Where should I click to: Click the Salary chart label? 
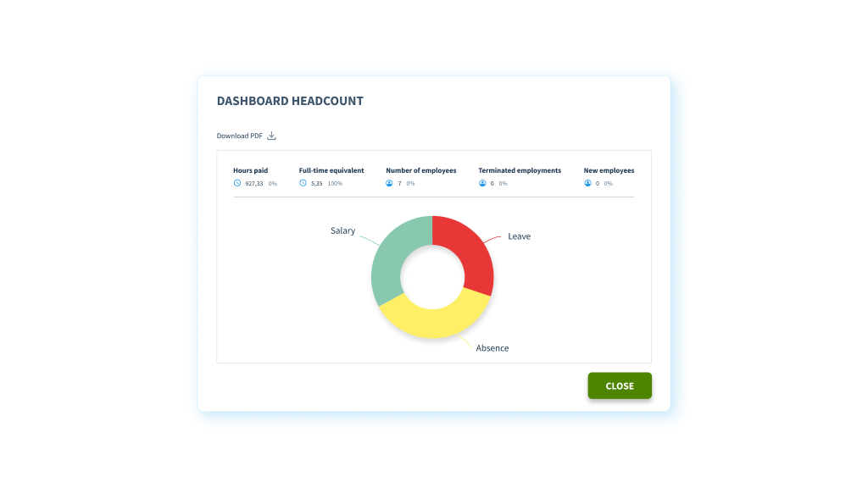coord(342,230)
